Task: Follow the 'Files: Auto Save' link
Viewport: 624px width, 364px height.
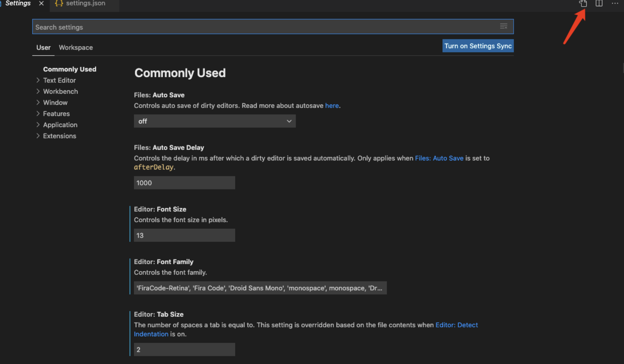Action: coord(439,158)
